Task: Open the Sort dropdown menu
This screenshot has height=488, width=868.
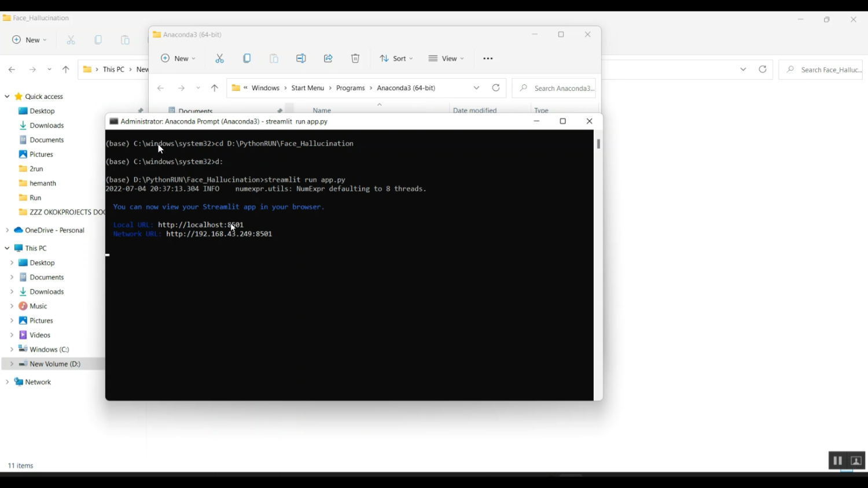Action: tap(396, 58)
